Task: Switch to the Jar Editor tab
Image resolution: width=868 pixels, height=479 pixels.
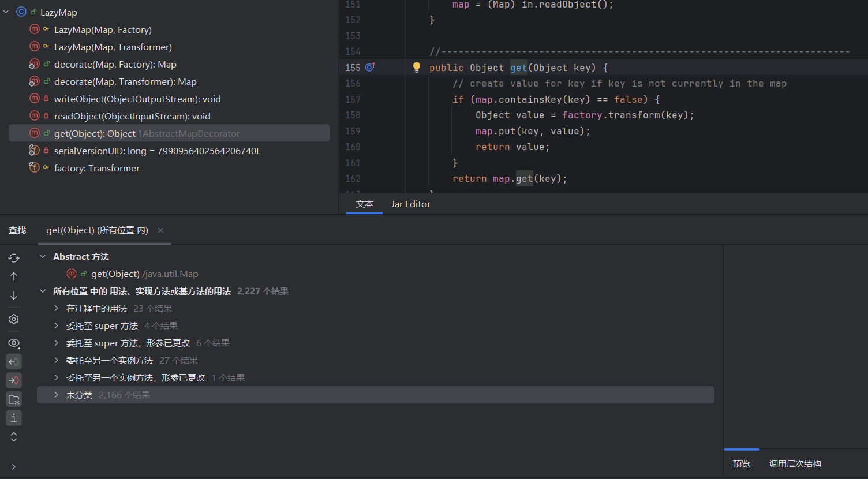Action: [x=410, y=204]
